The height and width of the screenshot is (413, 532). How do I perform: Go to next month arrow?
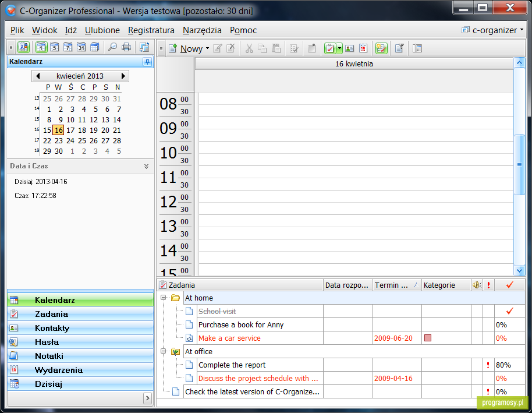click(x=123, y=76)
